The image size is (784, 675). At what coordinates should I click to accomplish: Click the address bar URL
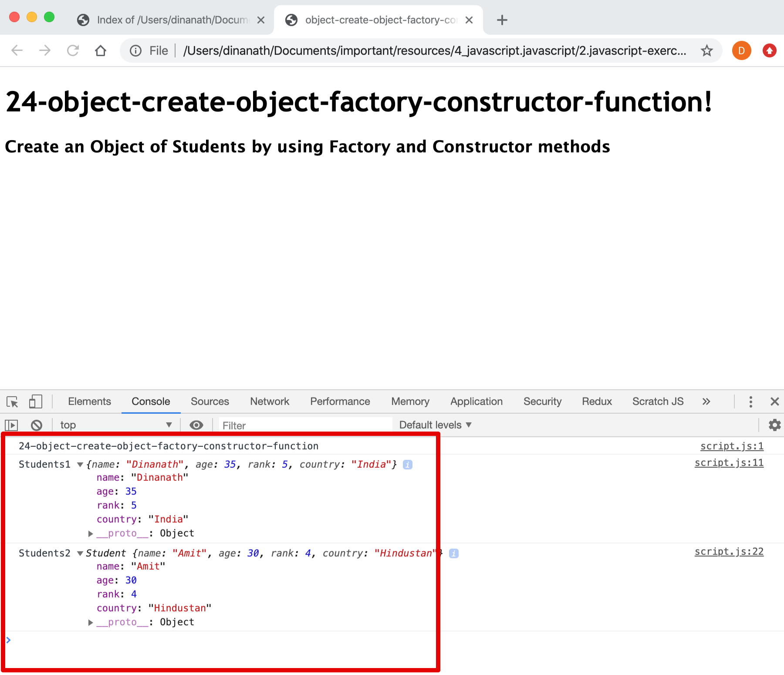click(434, 51)
